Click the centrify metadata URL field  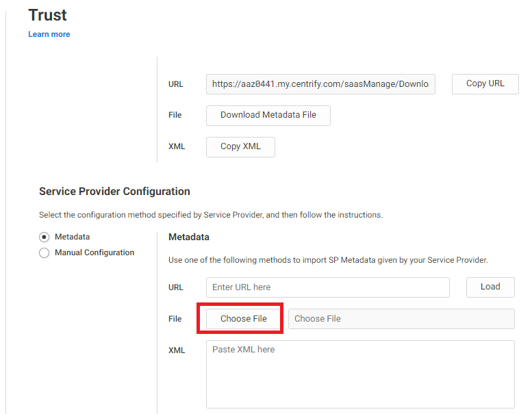click(320, 84)
